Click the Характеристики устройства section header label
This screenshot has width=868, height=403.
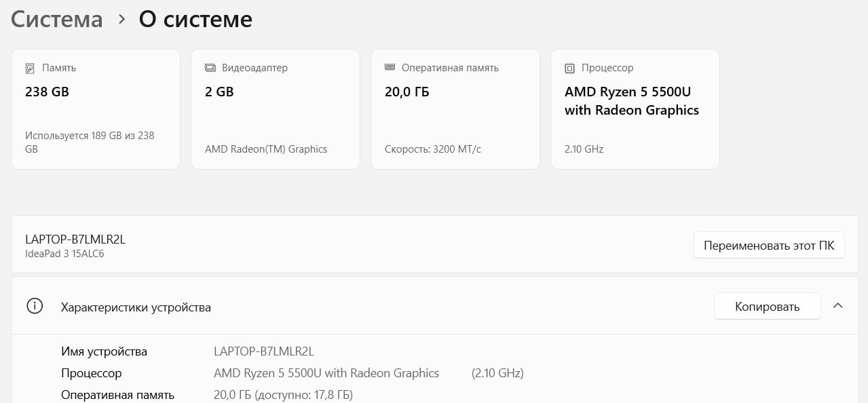[136, 307]
